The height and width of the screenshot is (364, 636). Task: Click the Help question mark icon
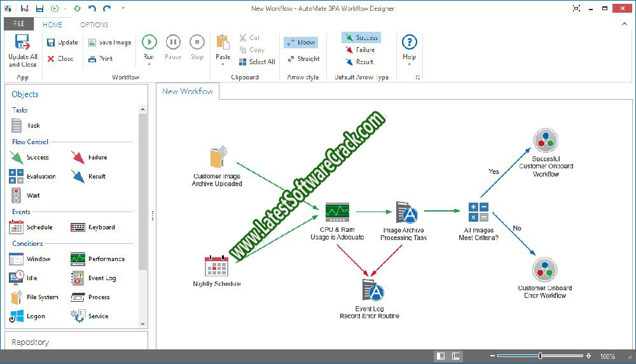click(x=409, y=42)
